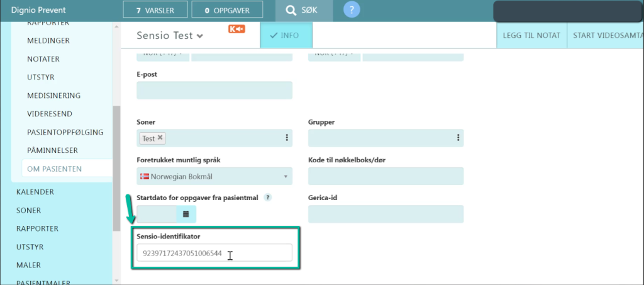Open MALER main menu item

[28, 265]
